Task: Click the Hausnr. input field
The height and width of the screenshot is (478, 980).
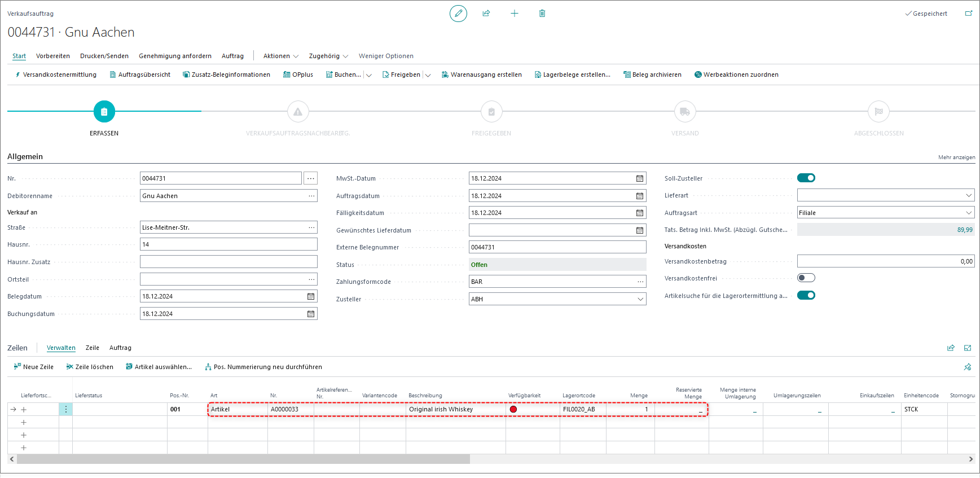Action: [x=228, y=244]
